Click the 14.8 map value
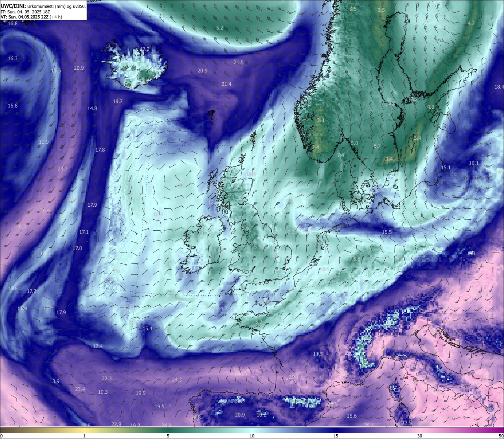This screenshot has width=504, height=439. (x=92, y=109)
